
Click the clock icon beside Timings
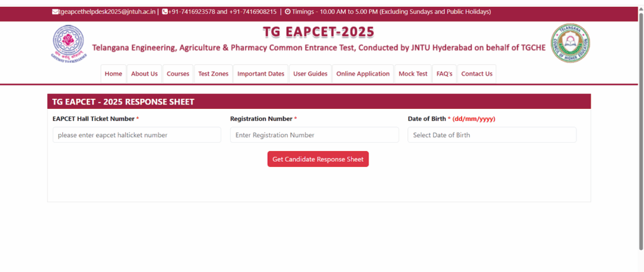(x=287, y=12)
